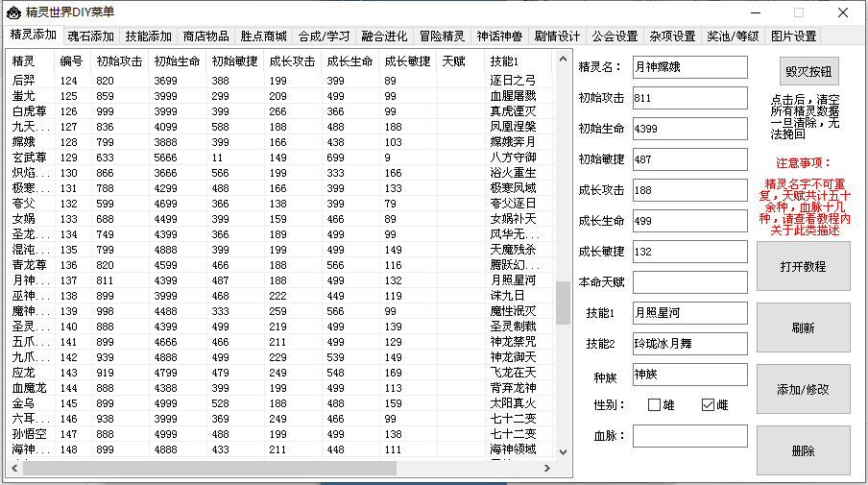Select the 蚩尤 row
Screen dimensions: 868x485
click(x=279, y=96)
